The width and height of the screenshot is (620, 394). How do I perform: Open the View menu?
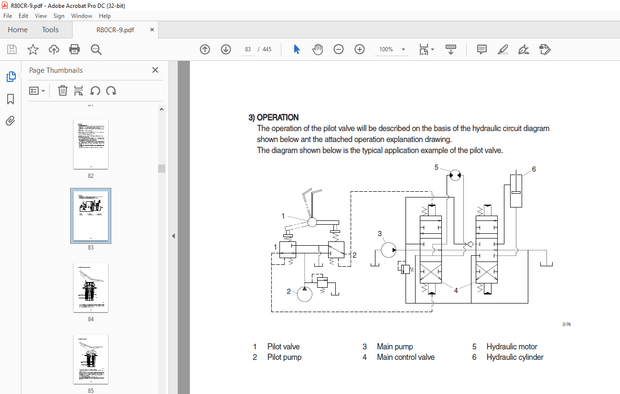pos(40,16)
